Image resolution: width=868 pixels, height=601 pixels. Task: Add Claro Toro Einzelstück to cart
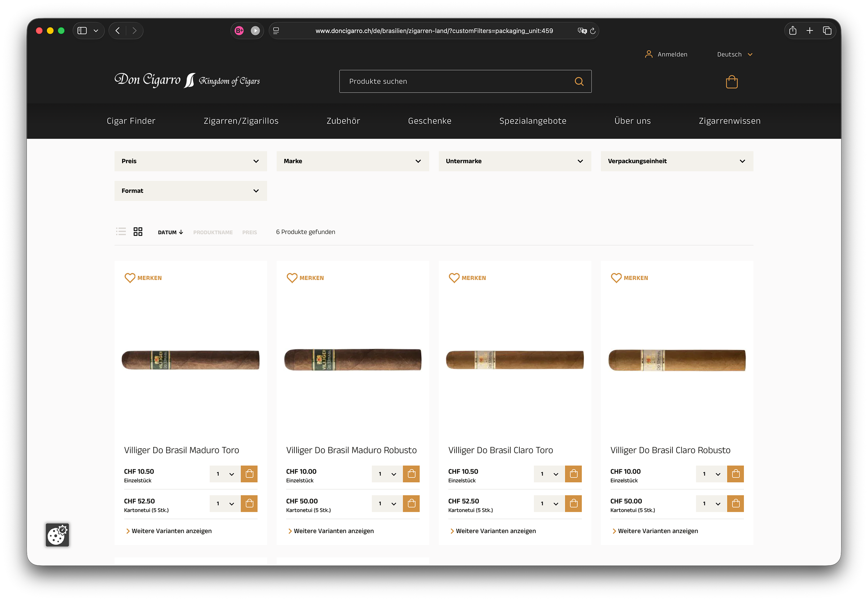coord(573,474)
